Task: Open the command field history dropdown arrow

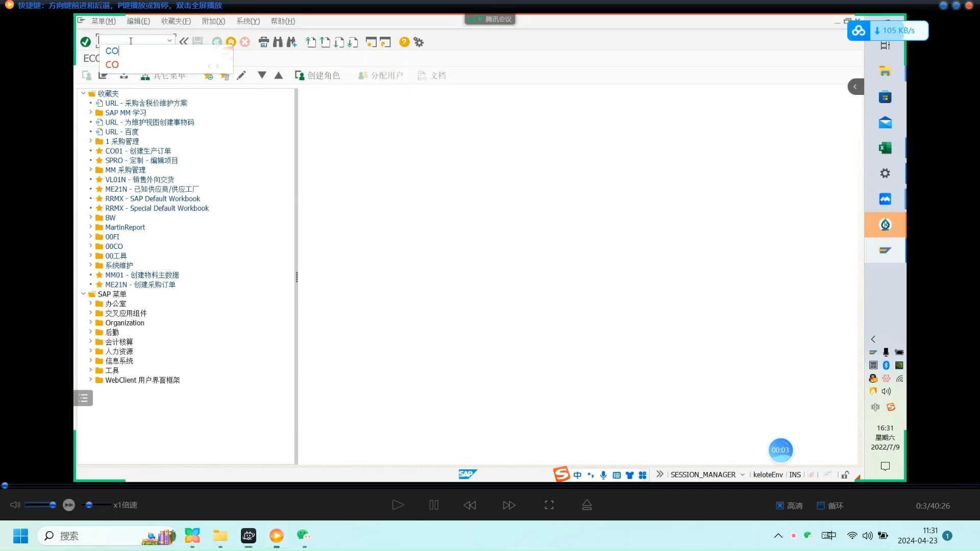Action: [x=169, y=40]
